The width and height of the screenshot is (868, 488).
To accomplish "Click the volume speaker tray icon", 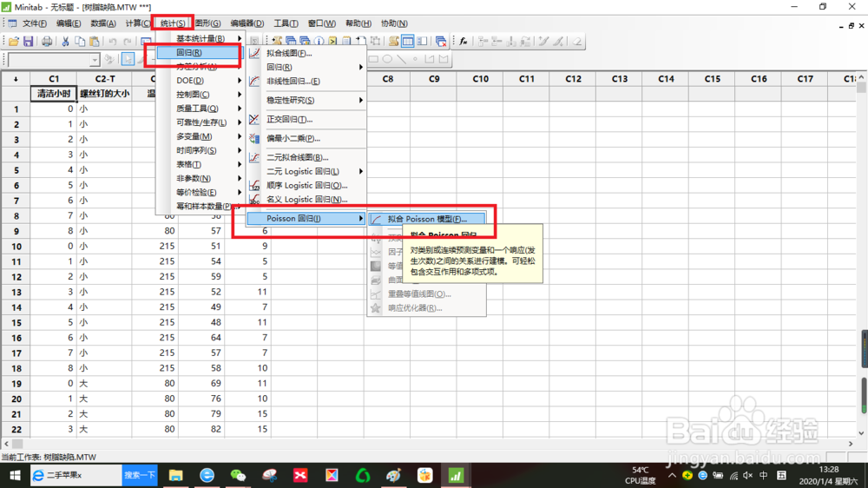I will click(748, 475).
